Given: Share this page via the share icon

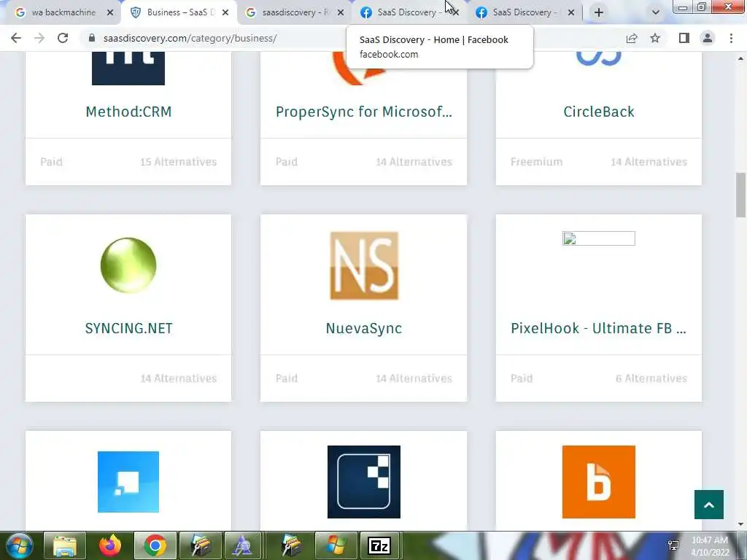Looking at the screenshot, I should (632, 38).
